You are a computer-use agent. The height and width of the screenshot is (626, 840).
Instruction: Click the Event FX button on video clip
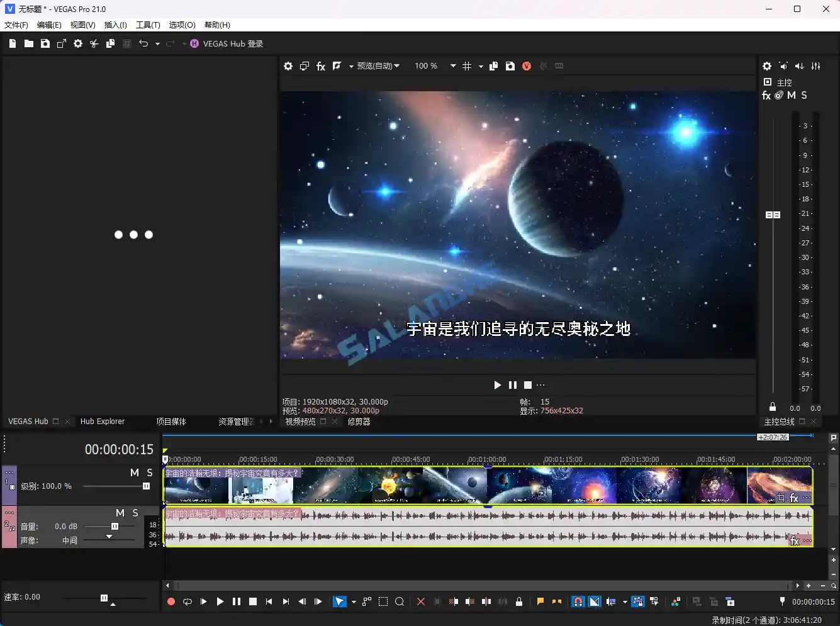click(x=794, y=498)
